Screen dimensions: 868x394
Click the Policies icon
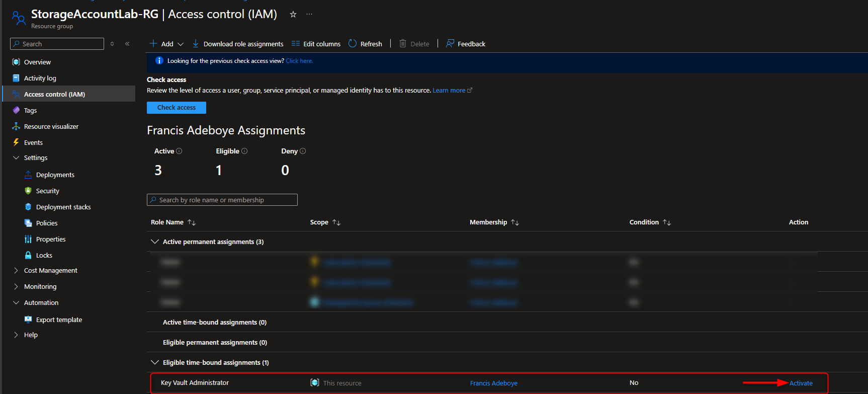click(28, 223)
